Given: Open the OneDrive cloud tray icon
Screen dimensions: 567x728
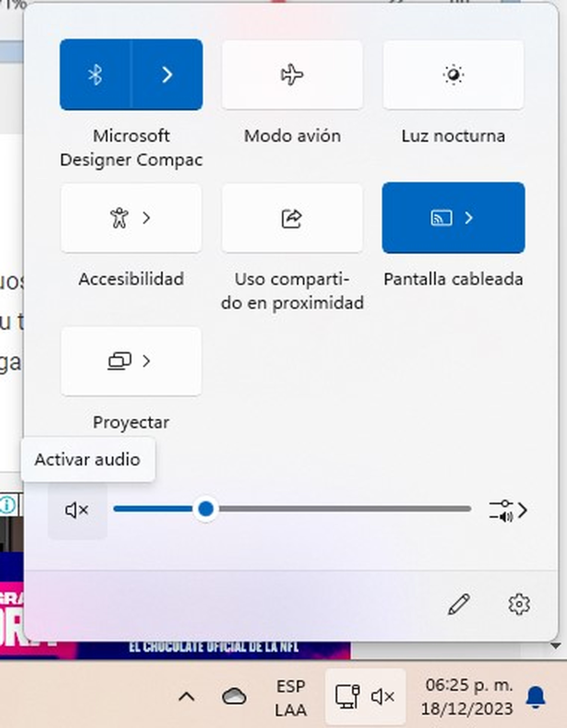Looking at the screenshot, I should pos(234,696).
